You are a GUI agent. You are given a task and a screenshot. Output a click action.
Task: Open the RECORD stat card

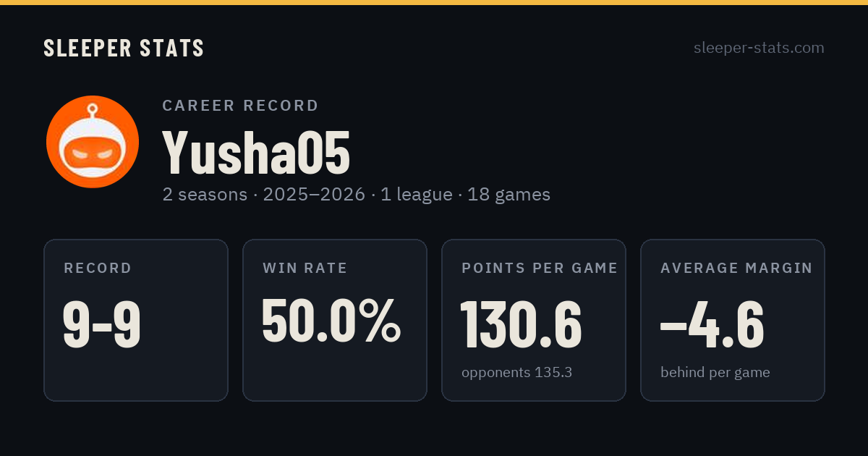(x=136, y=320)
